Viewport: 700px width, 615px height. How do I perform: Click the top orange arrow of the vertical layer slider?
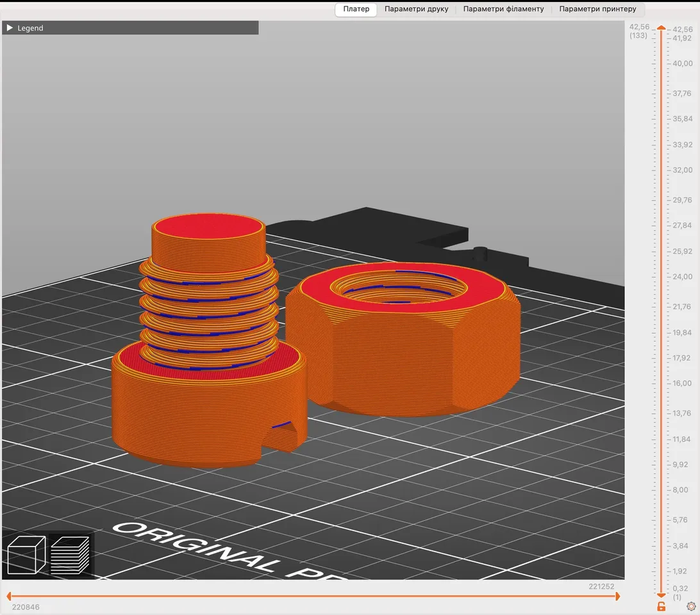click(660, 28)
